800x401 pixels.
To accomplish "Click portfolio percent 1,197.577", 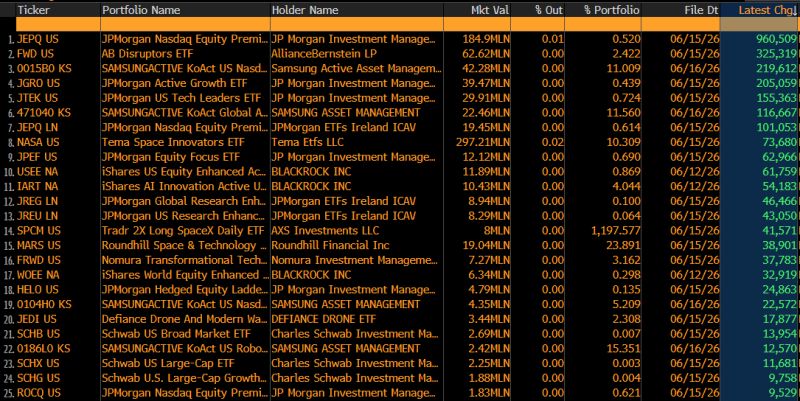I will (x=616, y=231).
